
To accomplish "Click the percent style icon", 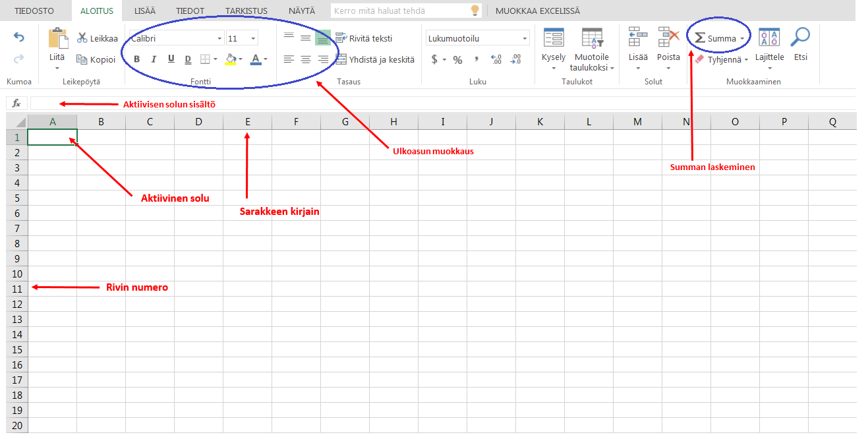I will pos(457,59).
